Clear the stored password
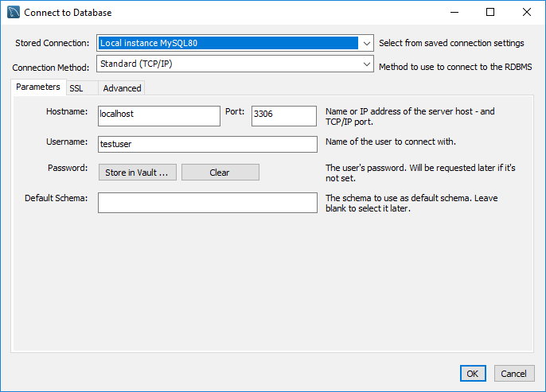This screenshot has height=392, width=546. 220,173
